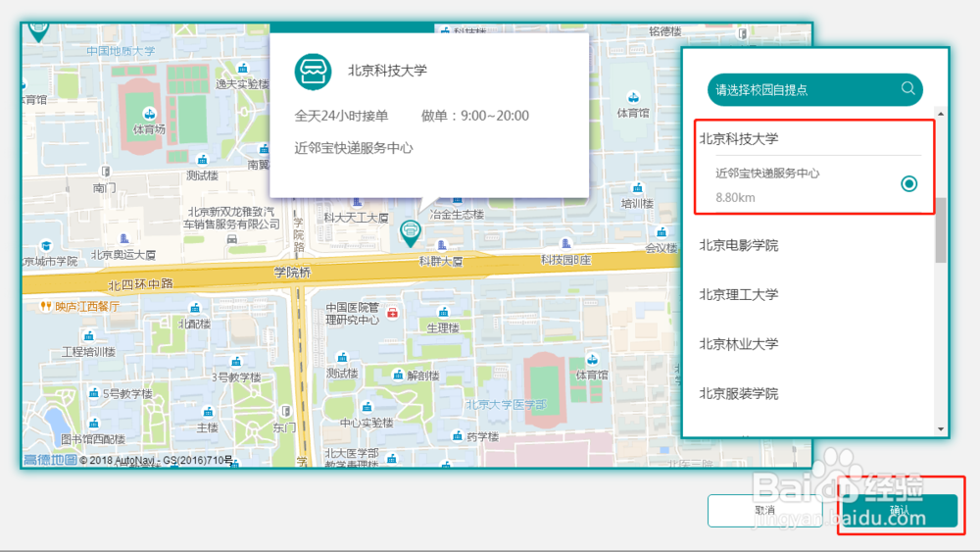Click the 体育场 stadium map icon
This screenshot has width=980, height=552.
pyautogui.click(x=149, y=115)
